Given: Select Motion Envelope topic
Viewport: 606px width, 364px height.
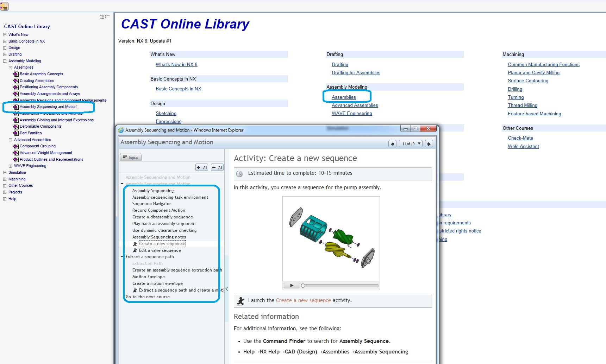Looking at the screenshot, I should tap(148, 277).
